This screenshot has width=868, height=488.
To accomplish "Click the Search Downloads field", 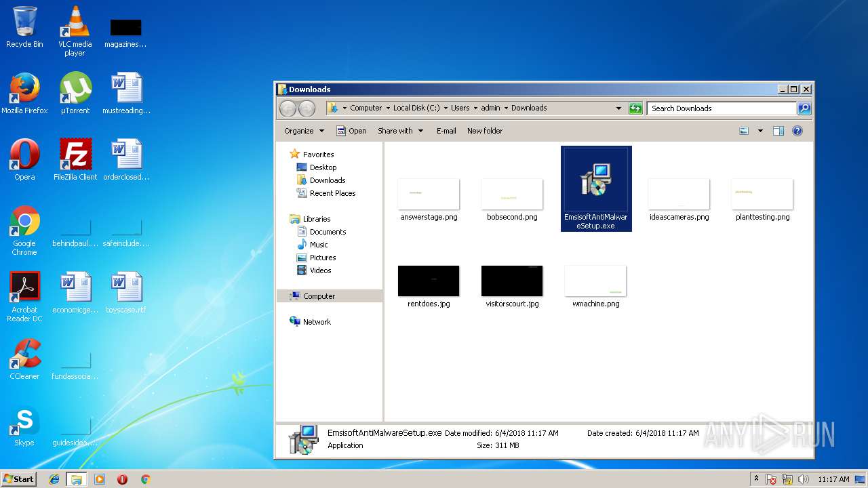I will coord(722,108).
